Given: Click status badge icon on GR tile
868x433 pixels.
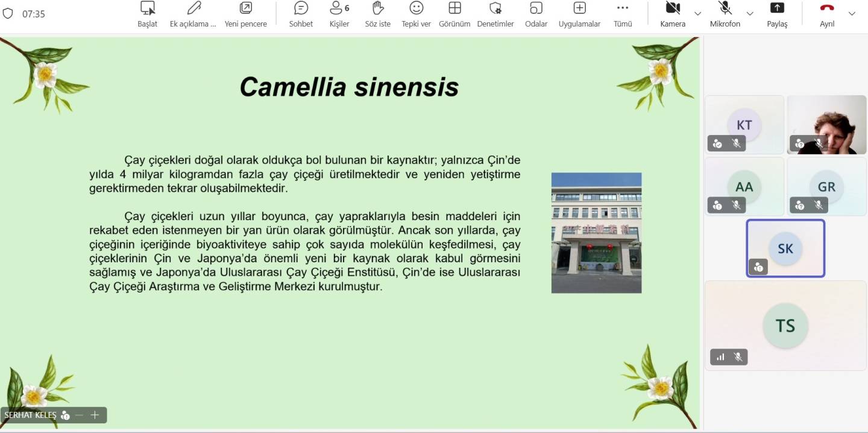Looking at the screenshot, I should [x=800, y=206].
